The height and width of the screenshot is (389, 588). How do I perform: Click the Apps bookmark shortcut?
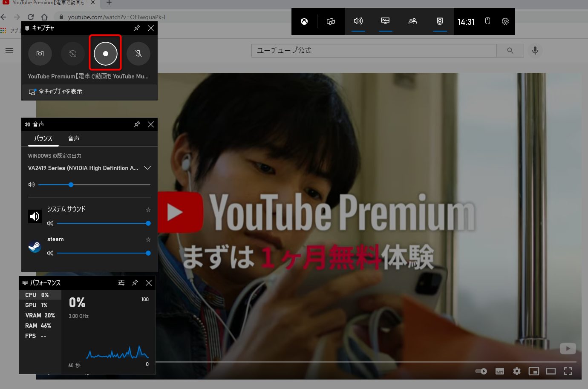(x=12, y=31)
